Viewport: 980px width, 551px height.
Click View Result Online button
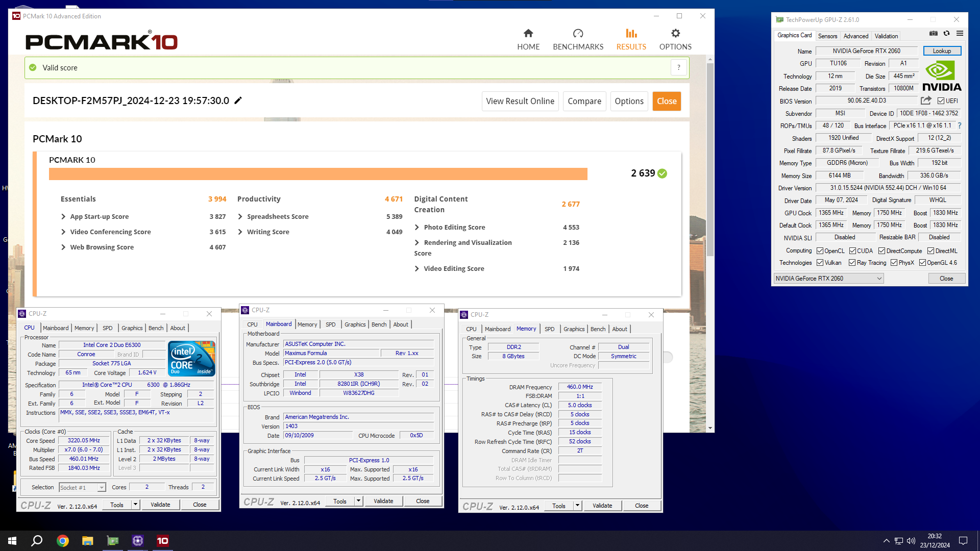520,101
